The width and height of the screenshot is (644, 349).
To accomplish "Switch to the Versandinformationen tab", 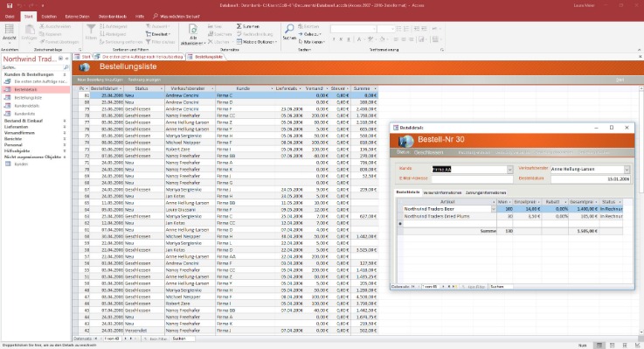I will click(442, 192).
